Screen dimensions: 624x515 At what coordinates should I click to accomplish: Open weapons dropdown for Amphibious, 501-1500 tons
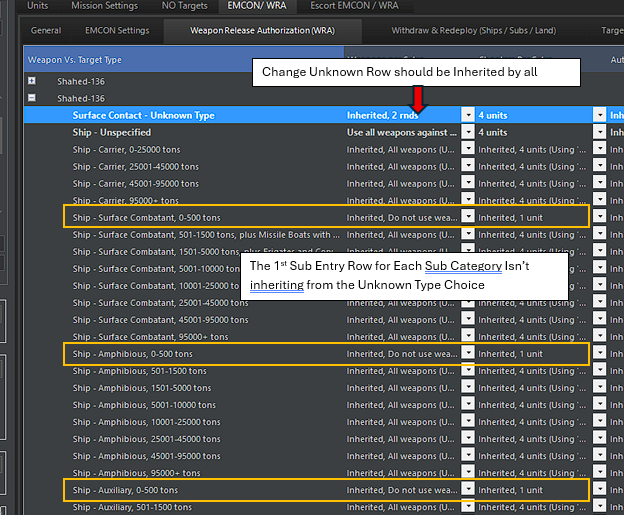click(x=468, y=370)
